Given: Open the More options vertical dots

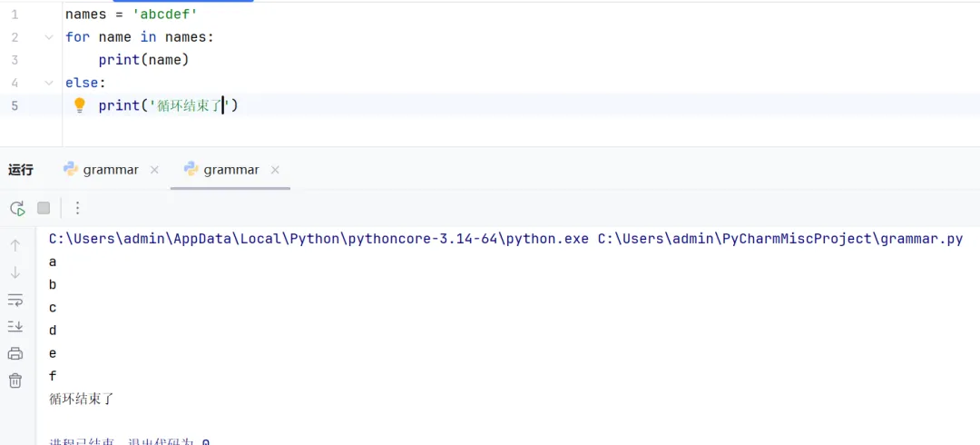Looking at the screenshot, I should pos(77,208).
